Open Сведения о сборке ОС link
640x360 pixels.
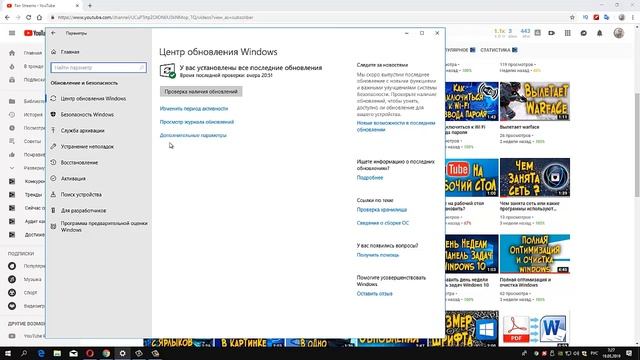click(382, 223)
